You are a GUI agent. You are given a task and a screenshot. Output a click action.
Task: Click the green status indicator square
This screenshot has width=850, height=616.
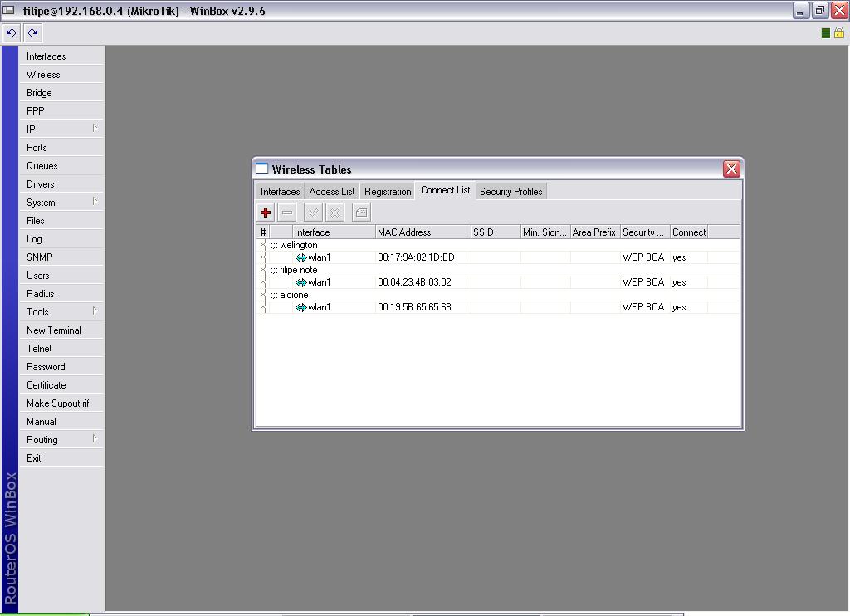pos(826,33)
